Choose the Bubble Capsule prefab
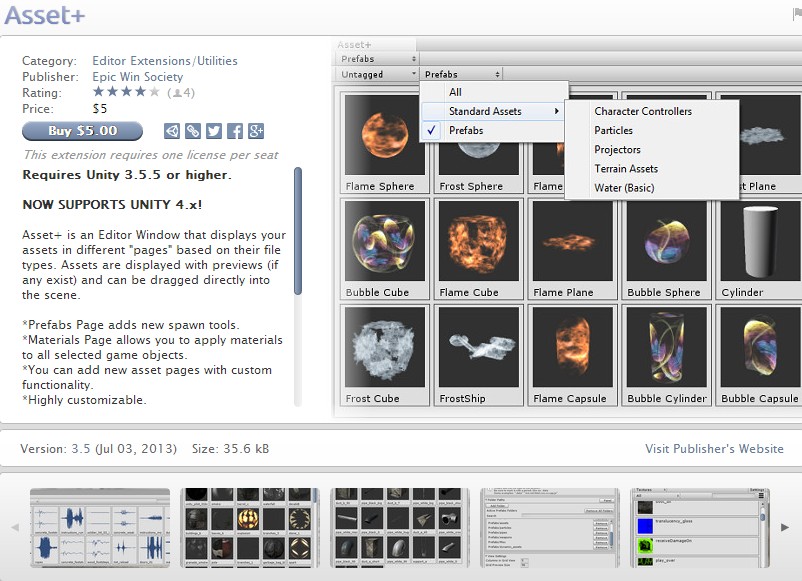The image size is (802, 581). pos(760,355)
